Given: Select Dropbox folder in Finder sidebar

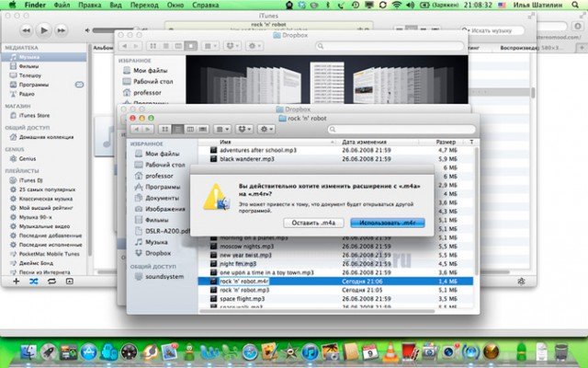Looking at the screenshot, I should pos(159,252).
